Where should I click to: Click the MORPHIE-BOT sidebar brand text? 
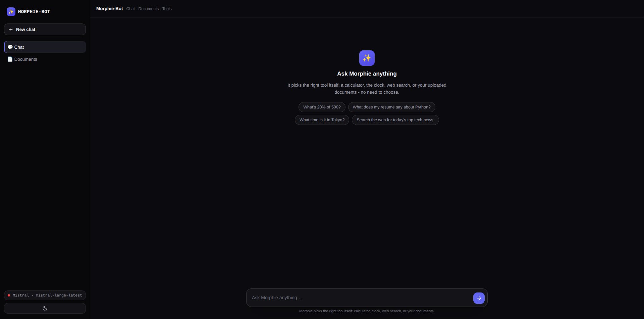(x=34, y=12)
